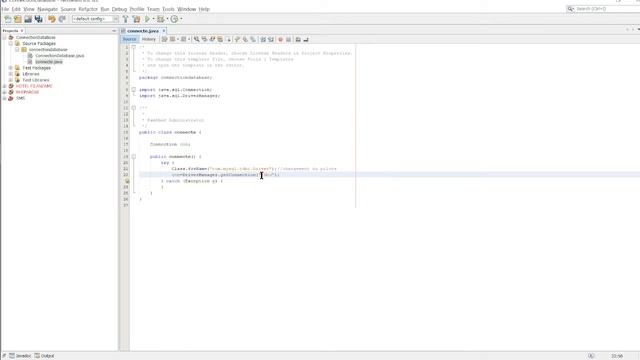Collapse the ConnectionDatabase project node
Viewport: 640px width, 360px height.
[x=4, y=37]
